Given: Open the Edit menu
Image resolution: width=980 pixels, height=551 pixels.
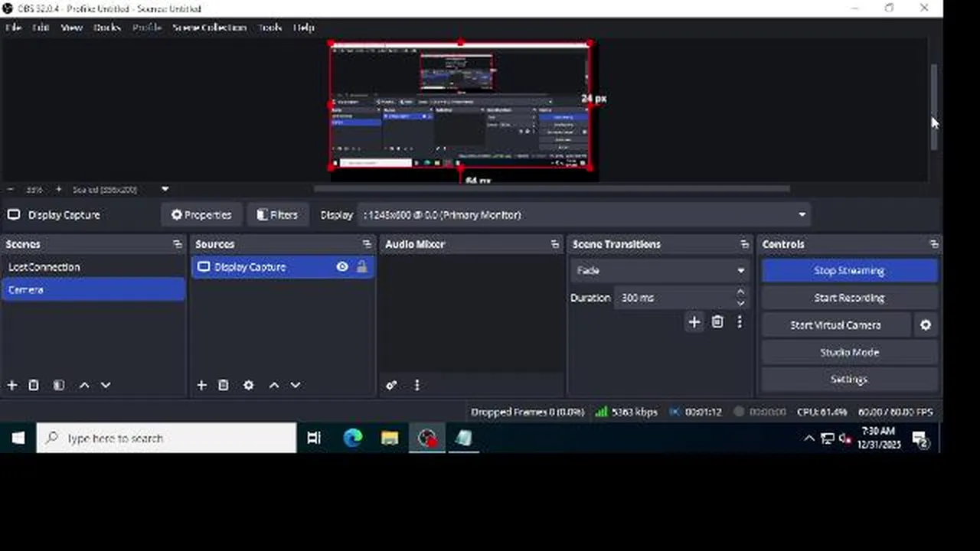Looking at the screenshot, I should click(x=41, y=28).
